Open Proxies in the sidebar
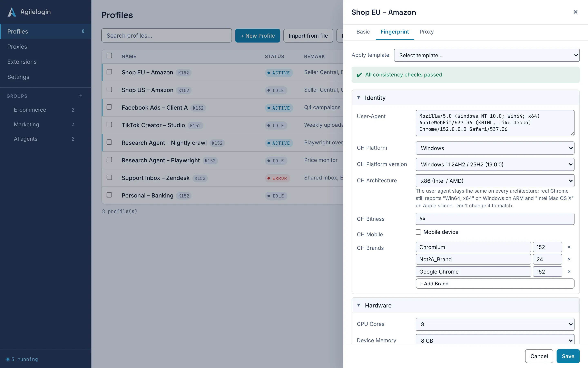This screenshot has height=368, width=588. [46, 46]
